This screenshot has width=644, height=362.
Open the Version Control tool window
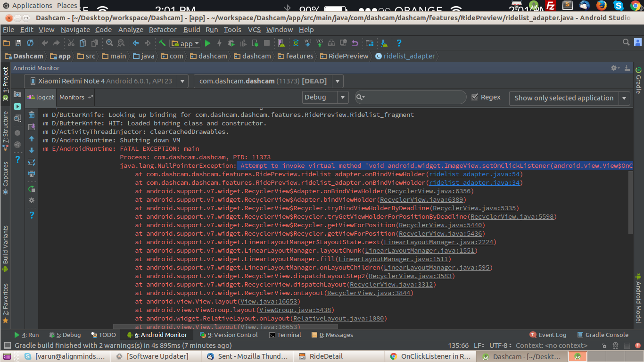229,335
